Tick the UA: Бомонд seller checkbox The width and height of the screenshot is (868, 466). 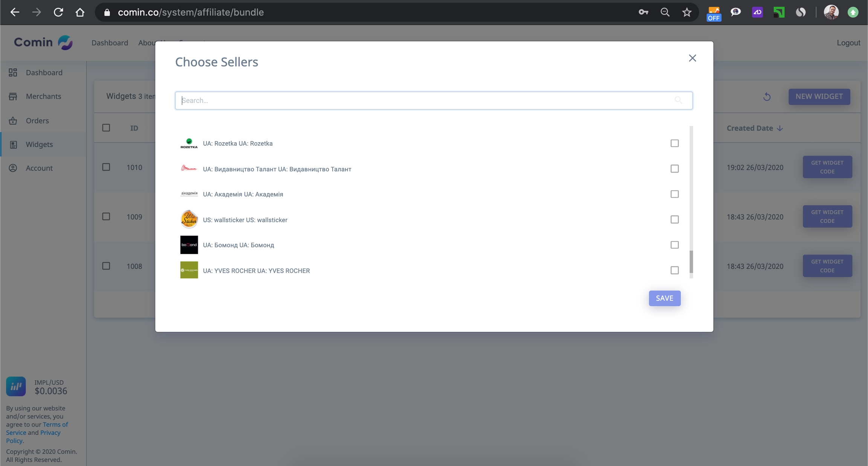[674, 245]
